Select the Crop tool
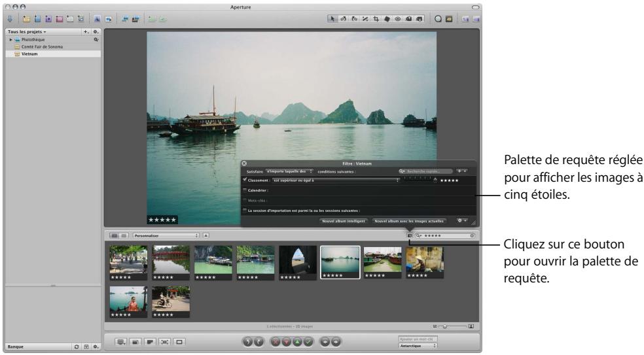This screenshot has height=355, width=644. click(x=376, y=19)
